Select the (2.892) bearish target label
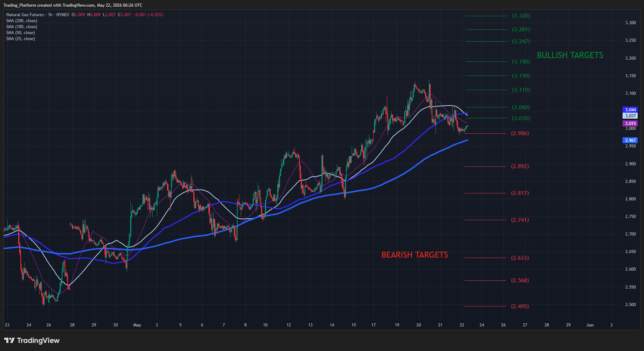The height and width of the screenshot is (351, 644). [x=520, y=166]
